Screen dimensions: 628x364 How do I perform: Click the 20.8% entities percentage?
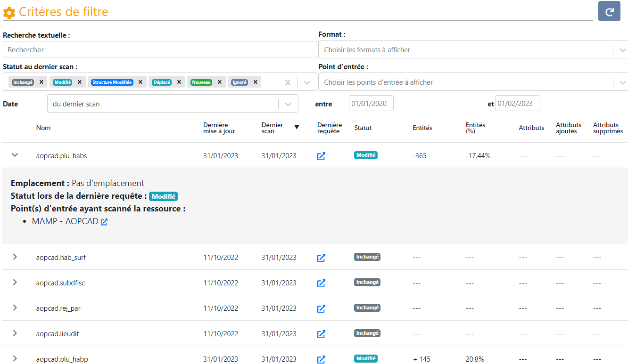coord(475,359)
